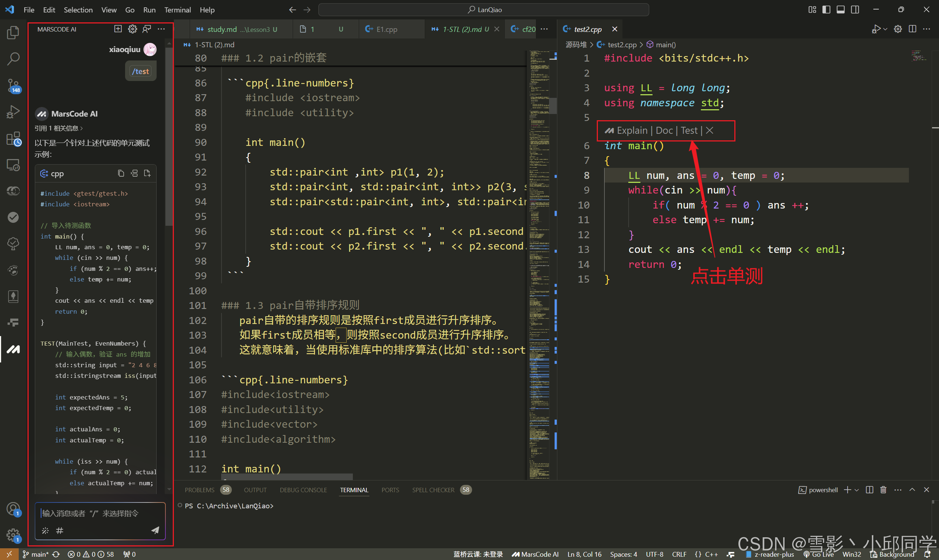This screenshot has width=939, height=560.
Task: Kill terminal with trash icon
Action: pos(883,490)
